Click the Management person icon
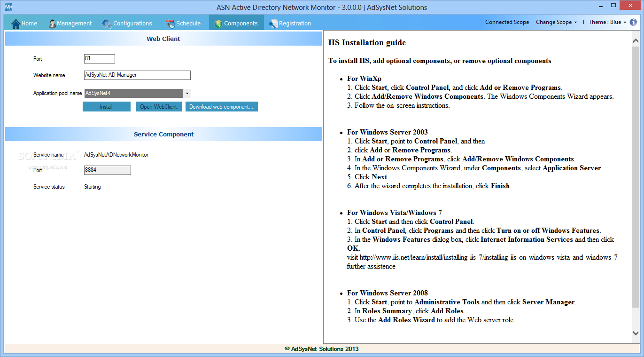This screenshot has height=357, width=644. [53, 24]
